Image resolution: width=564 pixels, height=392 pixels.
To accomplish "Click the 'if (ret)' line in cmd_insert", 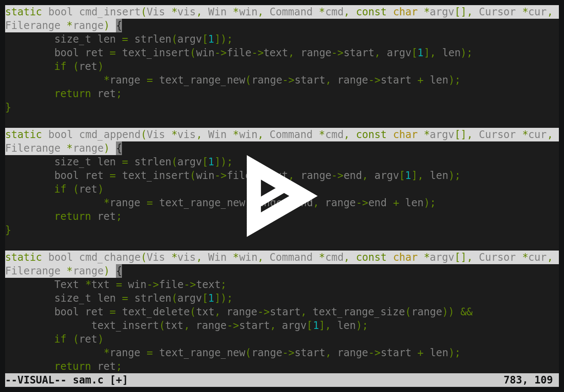I will click(79, 66).
